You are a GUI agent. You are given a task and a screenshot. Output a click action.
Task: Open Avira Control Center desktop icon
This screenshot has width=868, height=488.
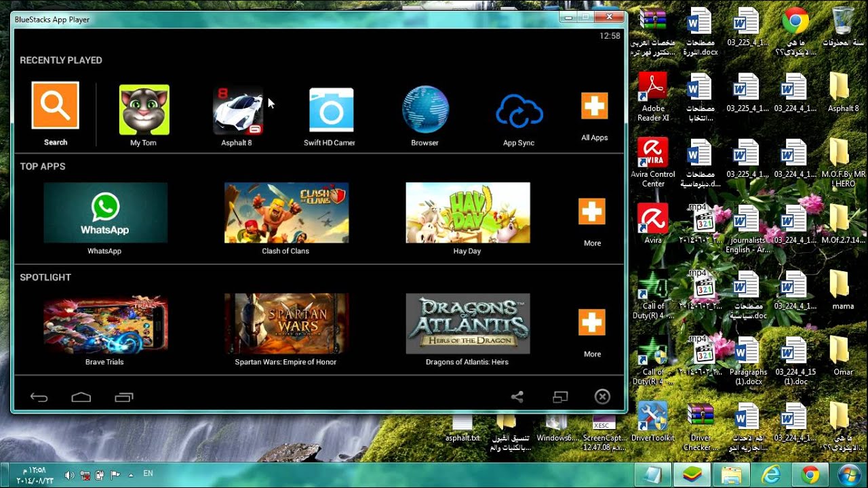point(653,163)
